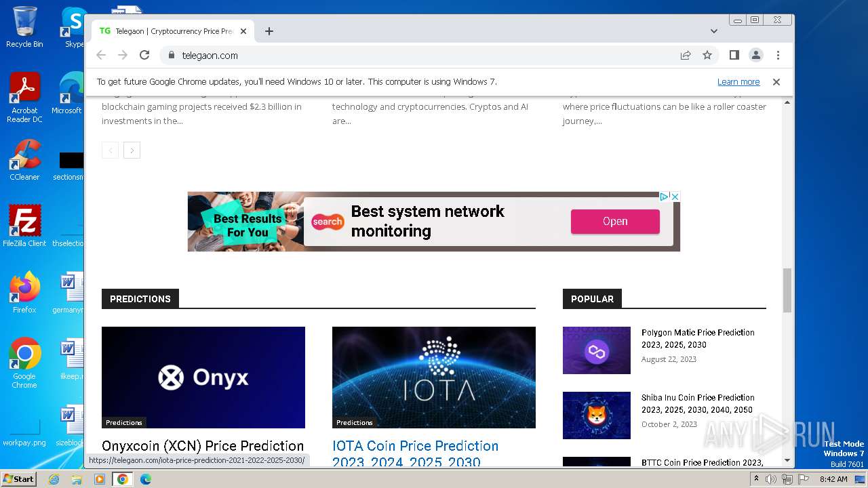Open Windows Media Player taskbar icon

coord(100,479)
